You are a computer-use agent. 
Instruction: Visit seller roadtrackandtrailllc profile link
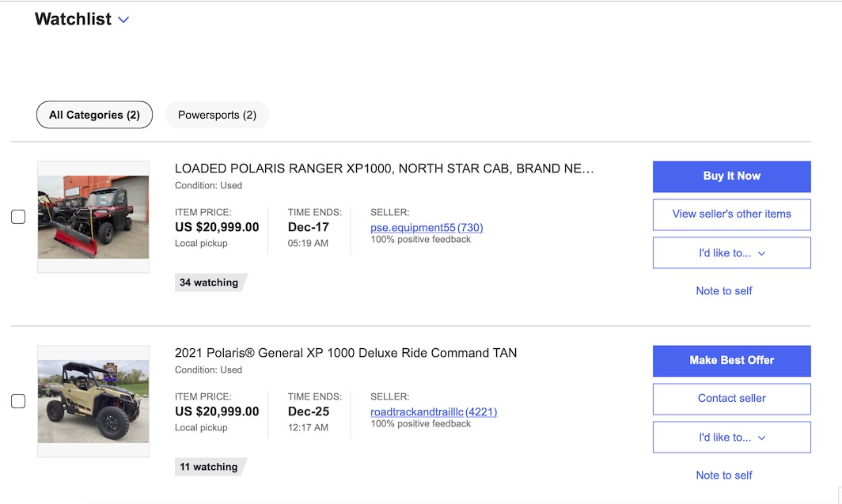pyautogui.click(x=417, y=411)
